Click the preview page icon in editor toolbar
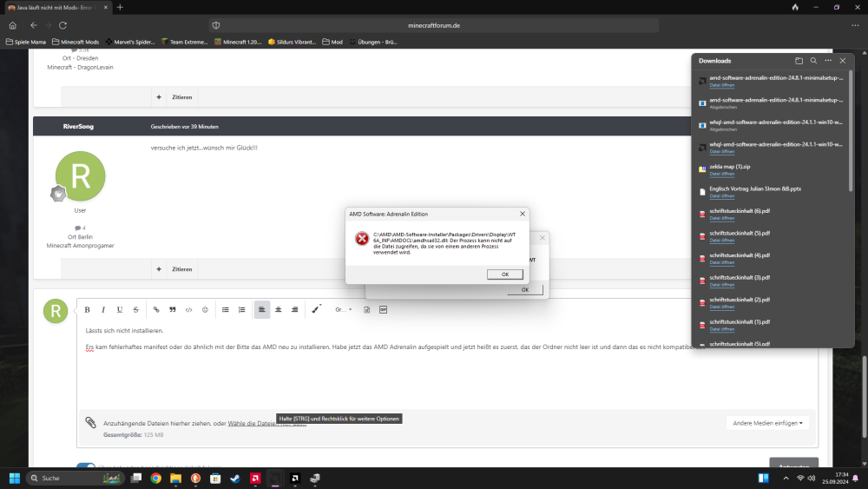The image size is (868, 489). click(366, 309)
